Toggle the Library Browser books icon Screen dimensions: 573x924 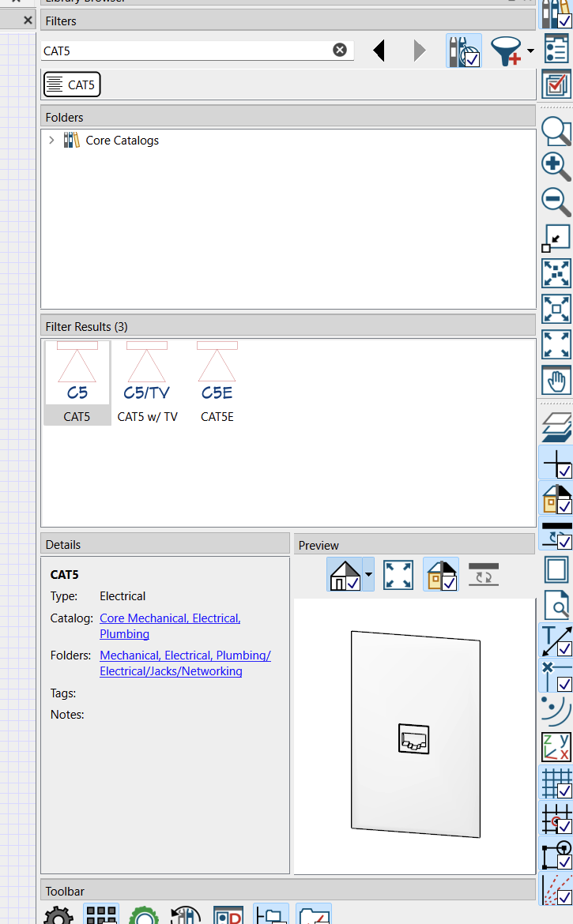click(x=556, y=13)
